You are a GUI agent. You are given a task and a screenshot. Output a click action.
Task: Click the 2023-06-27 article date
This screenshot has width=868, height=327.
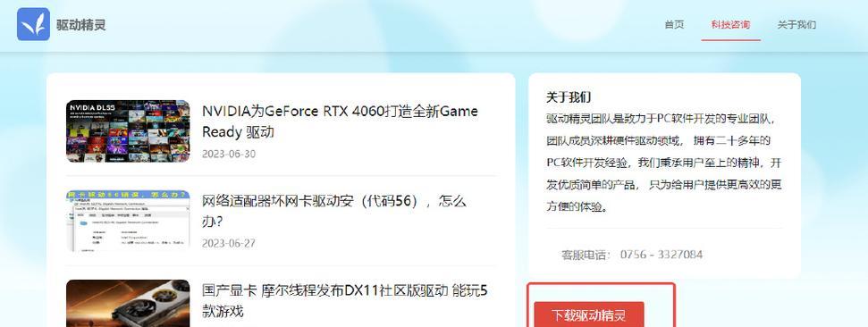point(229,243)
